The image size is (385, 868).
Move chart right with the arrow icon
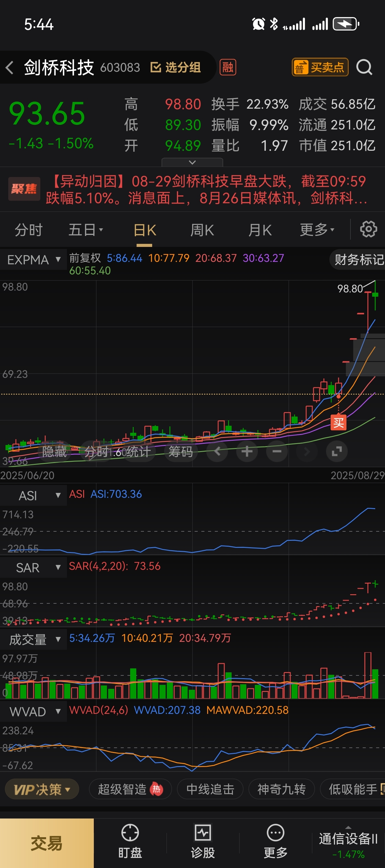[x=307, y=451]
